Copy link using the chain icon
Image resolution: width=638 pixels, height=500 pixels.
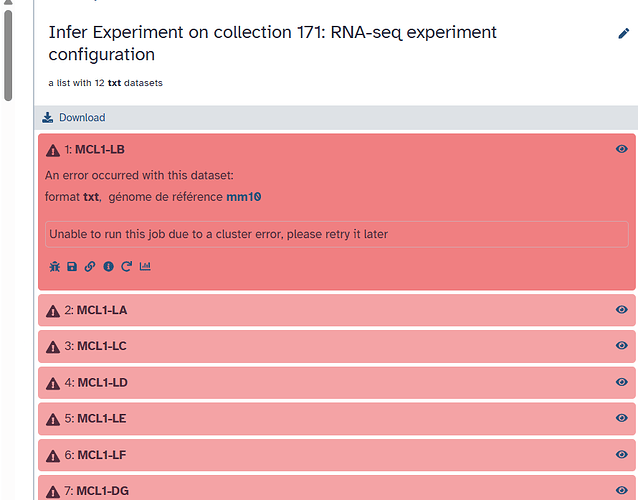coord(90,266)
